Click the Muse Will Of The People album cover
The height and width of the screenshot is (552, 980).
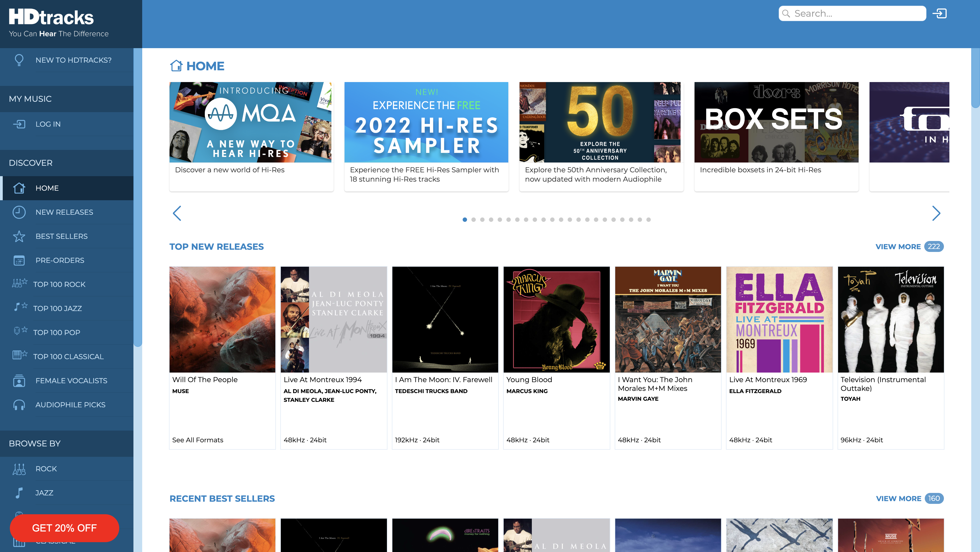221,319
